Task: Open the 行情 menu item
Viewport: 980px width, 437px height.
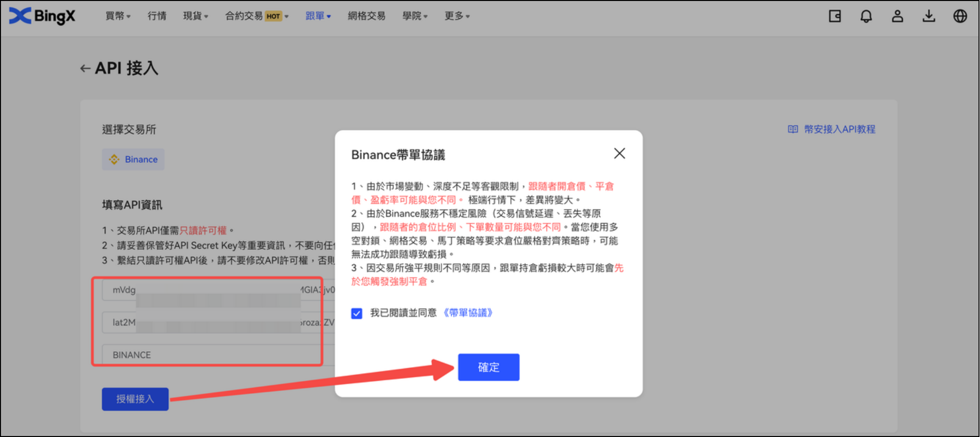Action: (157, 16)
